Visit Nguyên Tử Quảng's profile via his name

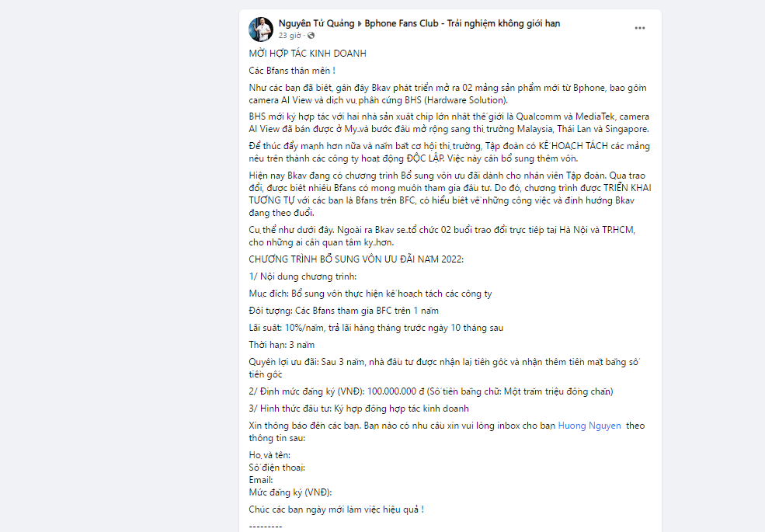click(318, 23)
